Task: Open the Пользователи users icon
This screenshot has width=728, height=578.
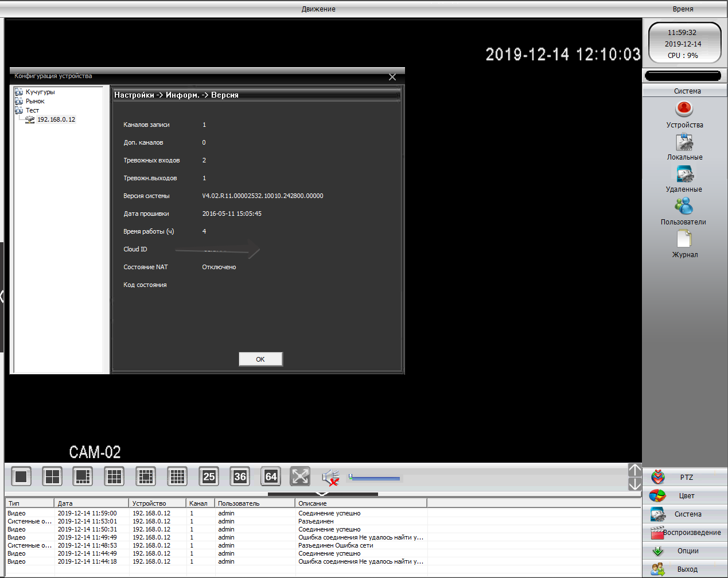Action: click(x=683, y=206)
